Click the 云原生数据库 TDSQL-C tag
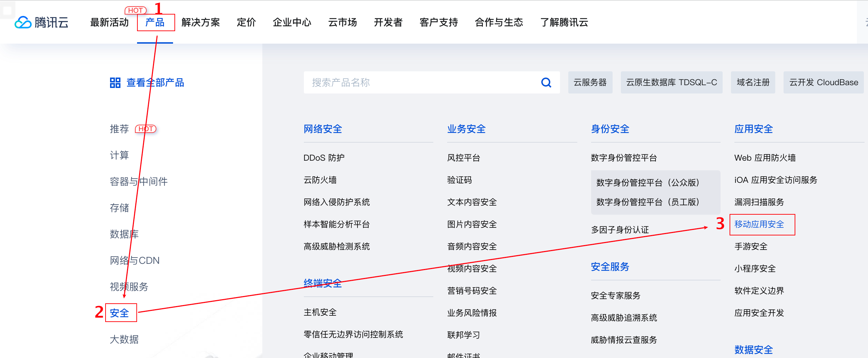This screenshot has width=868, height=358. click(x=671, y=82)
